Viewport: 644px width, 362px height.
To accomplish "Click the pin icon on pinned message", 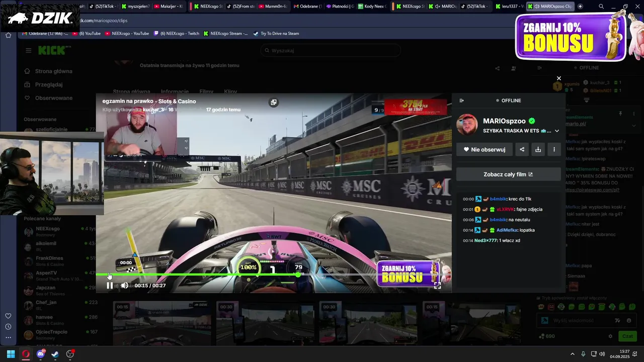I will coord(620,114).
